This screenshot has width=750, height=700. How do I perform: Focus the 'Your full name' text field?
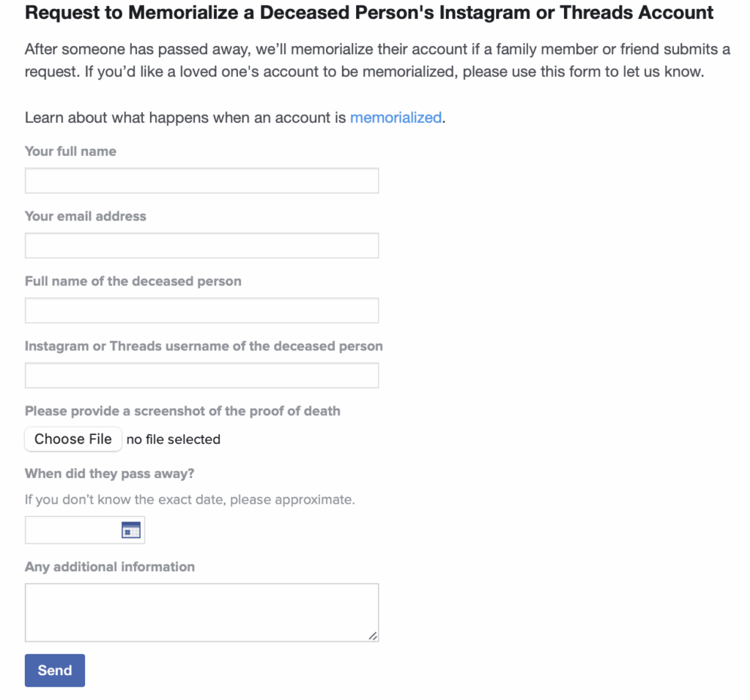click(201, 181)
